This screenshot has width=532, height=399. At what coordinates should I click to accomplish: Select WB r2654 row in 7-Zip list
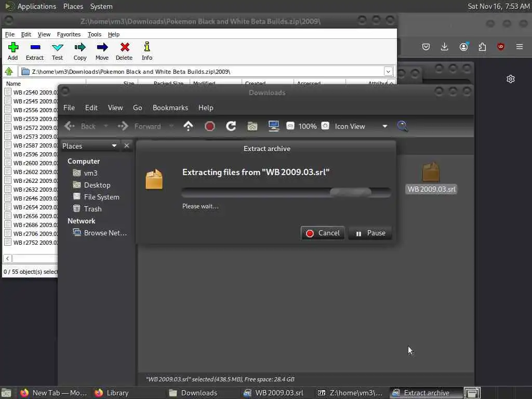point(31,207)
